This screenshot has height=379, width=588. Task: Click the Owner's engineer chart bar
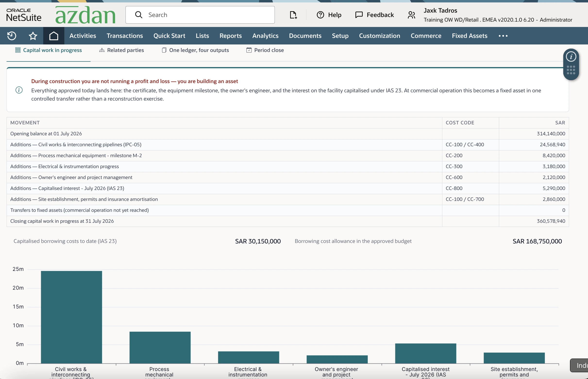(x=337, y=359)
